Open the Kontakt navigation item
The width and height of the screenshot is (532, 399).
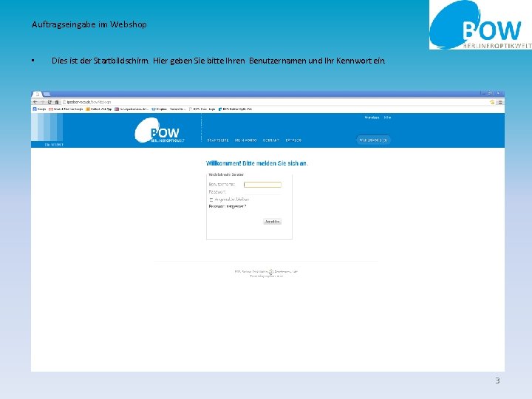click(x=271, y=140)
